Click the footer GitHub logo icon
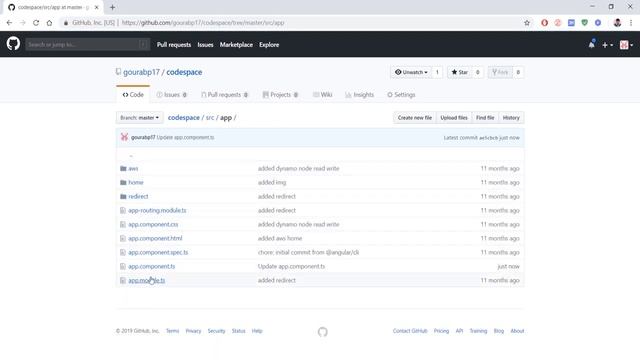640x360 pixels. [x=322, y=332]
